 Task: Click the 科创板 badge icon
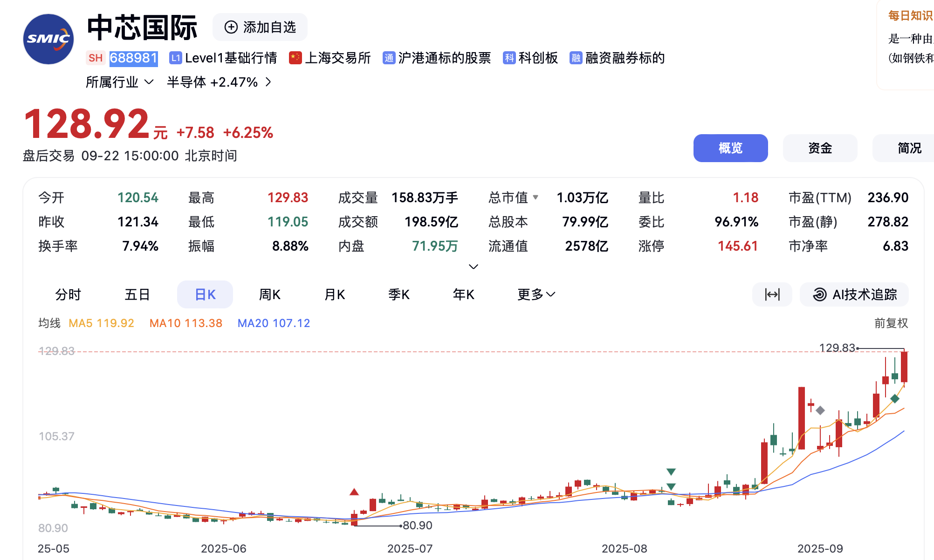click(x=509, y=58)
